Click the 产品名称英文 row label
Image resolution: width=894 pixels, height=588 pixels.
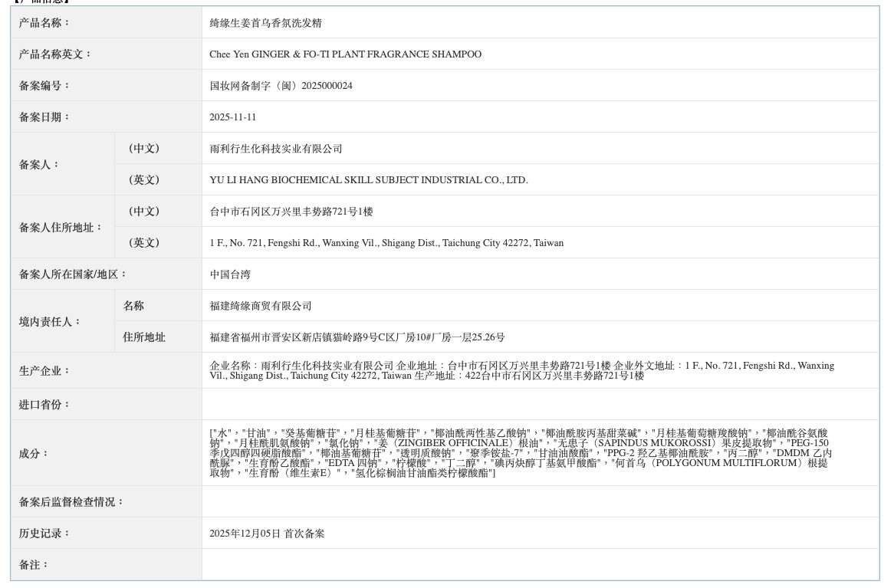pos(55,54)
